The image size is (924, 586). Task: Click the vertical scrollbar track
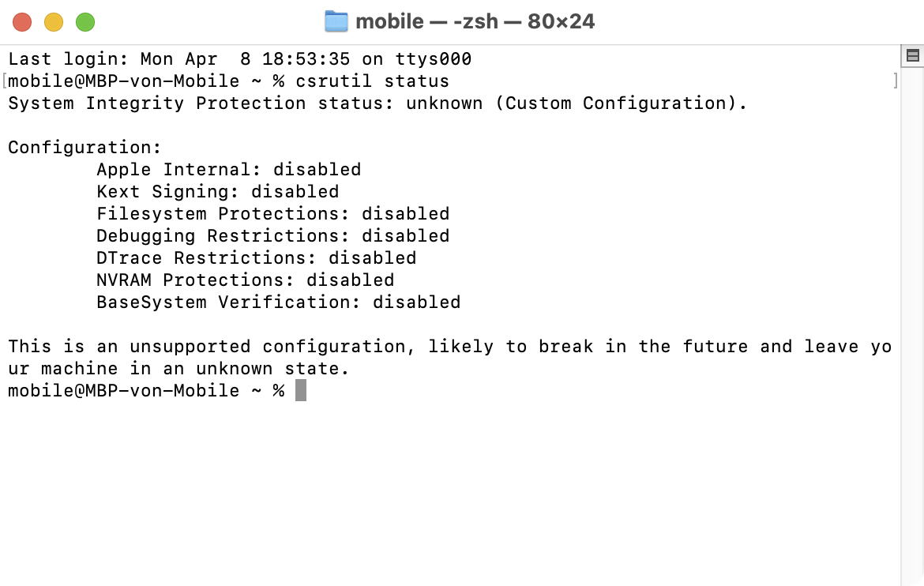click(x=912, y=316)
